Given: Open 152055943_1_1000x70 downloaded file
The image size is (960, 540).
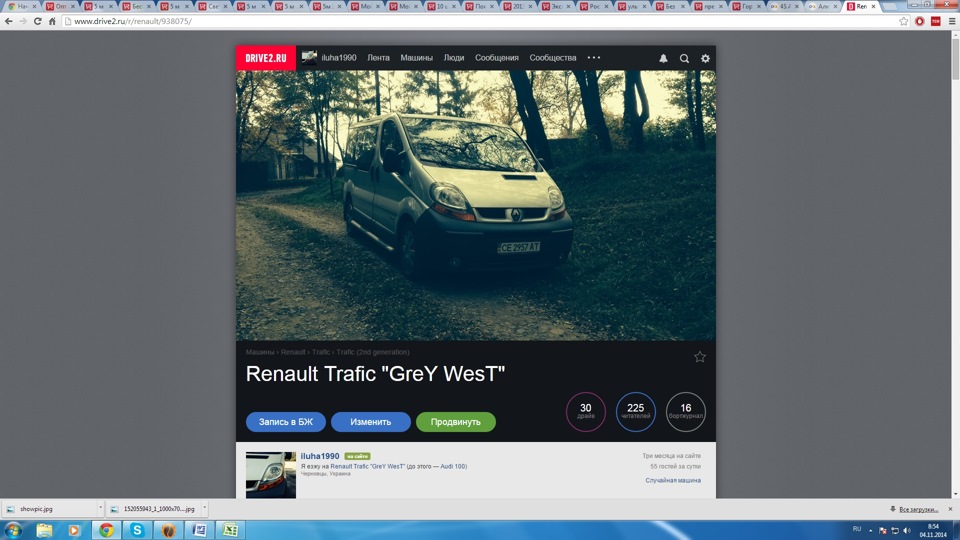Looking at the screenshot, I should [x=154, y=508].
